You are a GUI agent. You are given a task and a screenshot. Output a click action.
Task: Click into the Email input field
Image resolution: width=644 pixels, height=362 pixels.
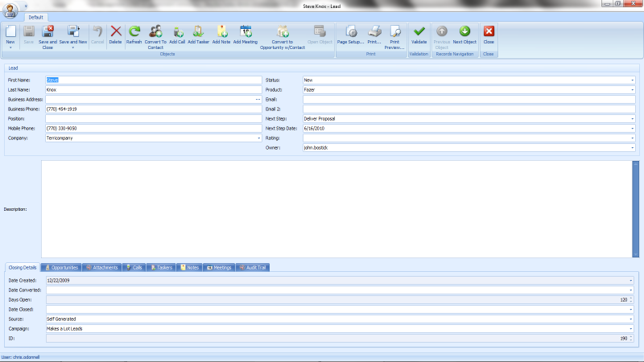click(x=467, y=100)
